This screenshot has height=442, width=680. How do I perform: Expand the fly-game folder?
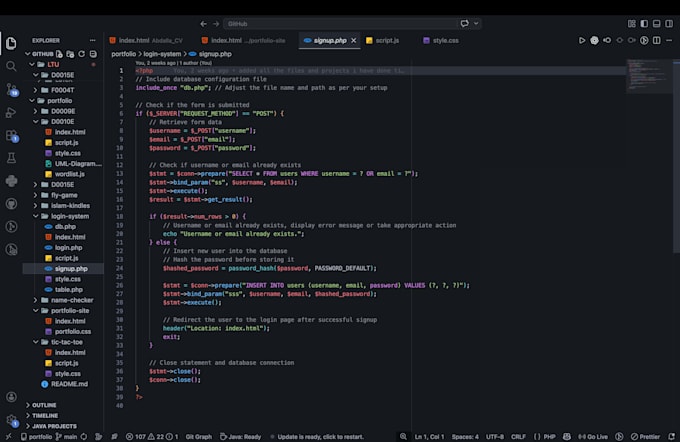point(63,195)
